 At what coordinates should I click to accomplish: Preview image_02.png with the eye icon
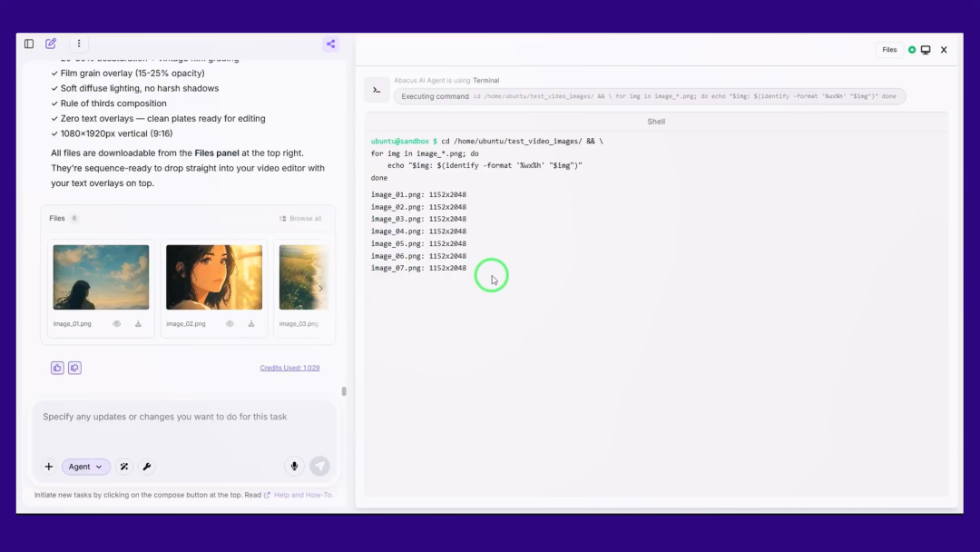pyautogui.click(x=230, y=324)
